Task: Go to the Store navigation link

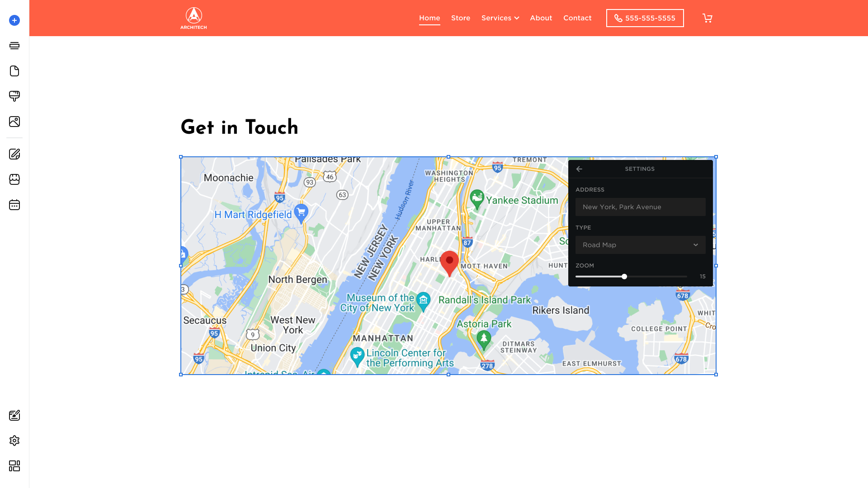Action: pyautogui.click(x=461, y=18)
